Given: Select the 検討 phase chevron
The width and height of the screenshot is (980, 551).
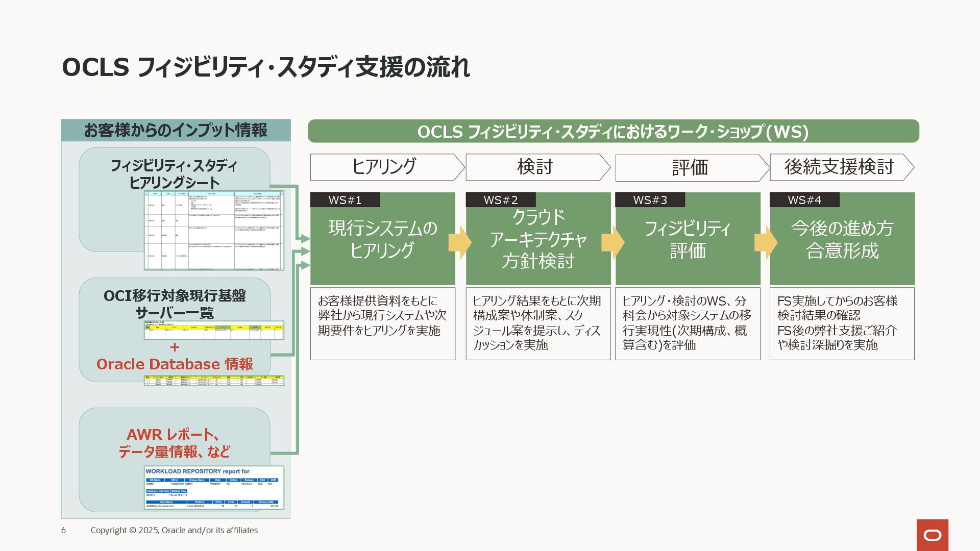Looking at the screenshot, I should (538, 167).
